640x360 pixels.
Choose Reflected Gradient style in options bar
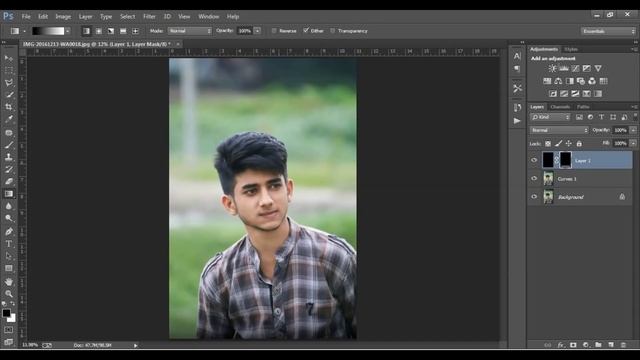coord(123,31)
